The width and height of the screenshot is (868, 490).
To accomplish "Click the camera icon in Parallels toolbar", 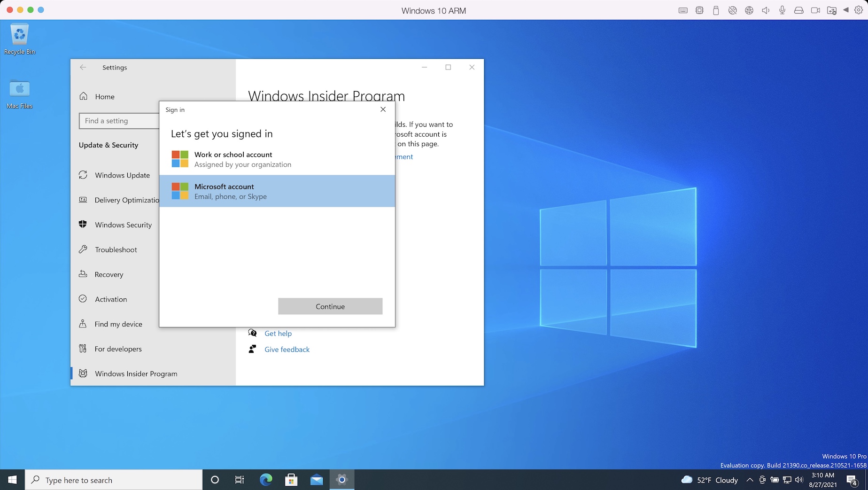I will click(815, 10).
